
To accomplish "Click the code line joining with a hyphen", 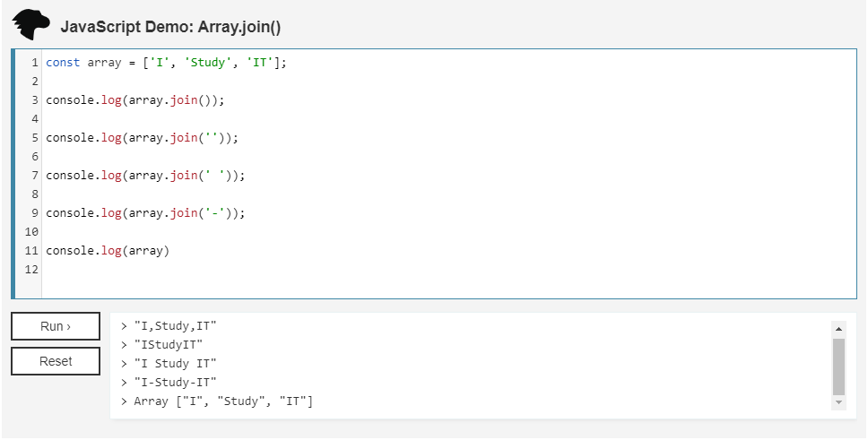I will click(145, 213).
